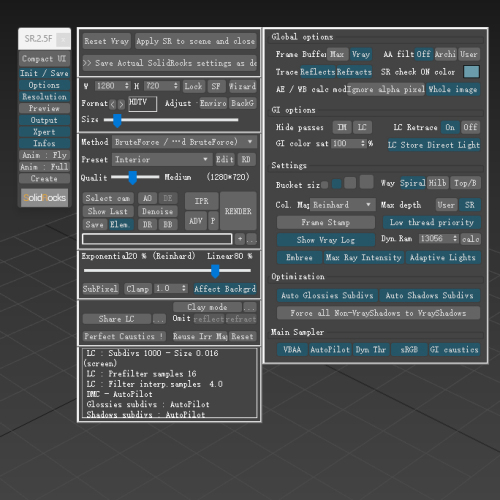The height and width of the screenshot is (500, 500).
Task: Open the SR check ON color swatch
Action: (471, 72)
